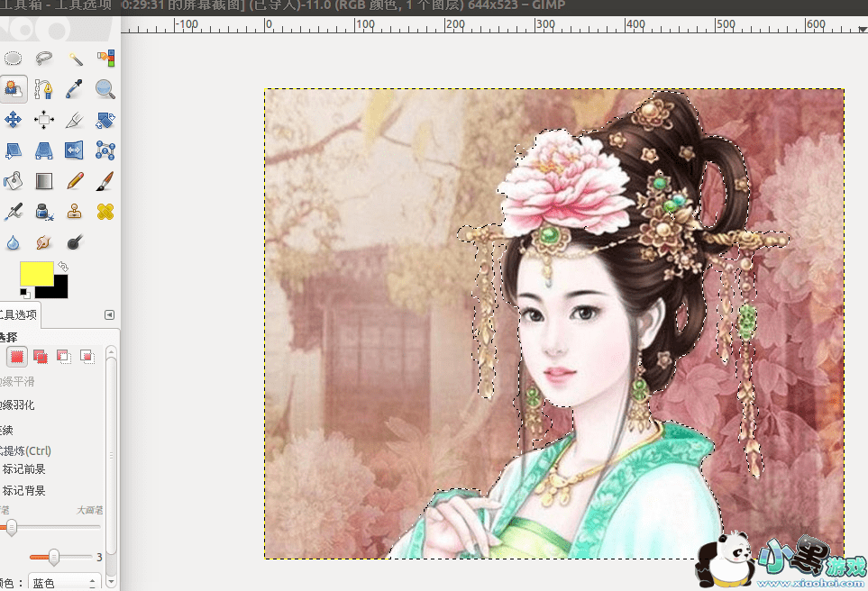Select the Airbrush tool
Viewport: 868px width, 591px height.
coord(14,212)
